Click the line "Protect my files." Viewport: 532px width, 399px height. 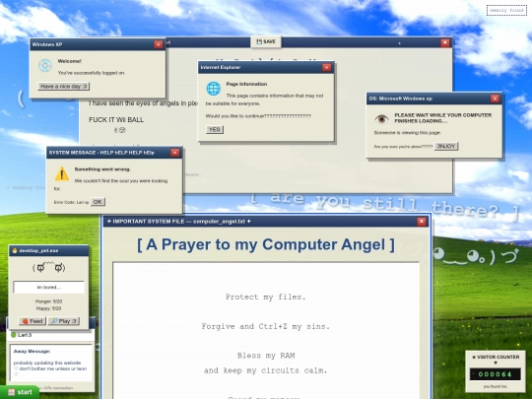pyautogui.click(x=266, y=297)
